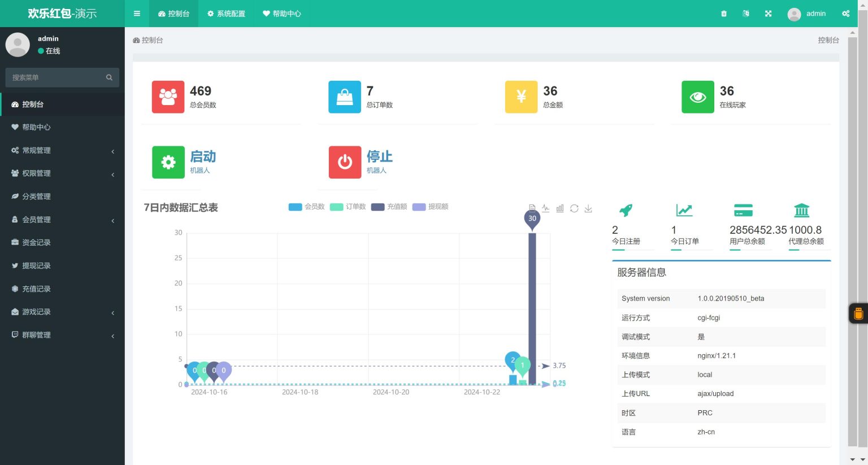The image size is (868, 465).
Task: Refresh the 7-day data chart
Action: (x=574, y=208)
